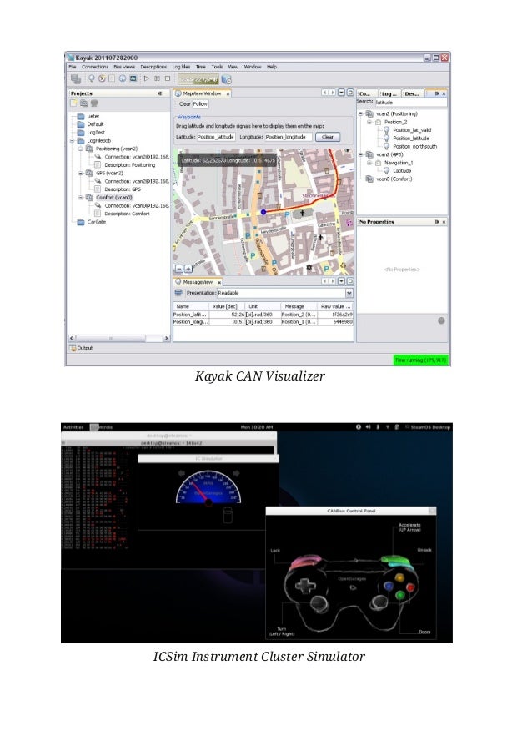
Task: Collapse the Comfort (vcan0) node in Projects
Action: coord(81,197)
